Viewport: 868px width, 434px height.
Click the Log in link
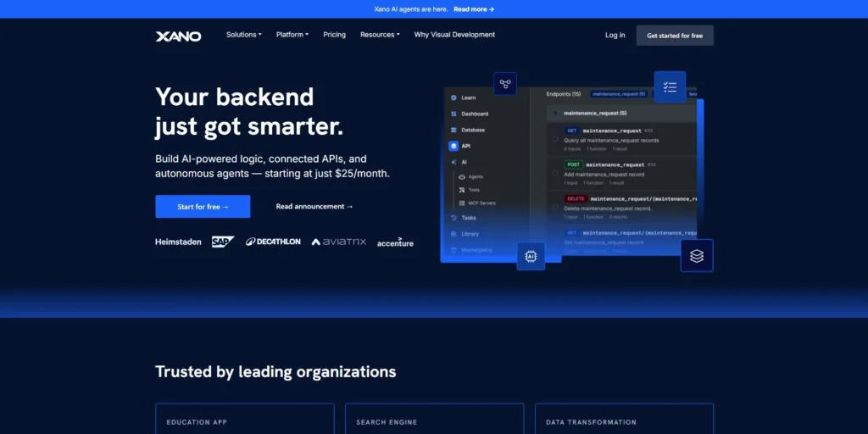(x=615, y=35)
